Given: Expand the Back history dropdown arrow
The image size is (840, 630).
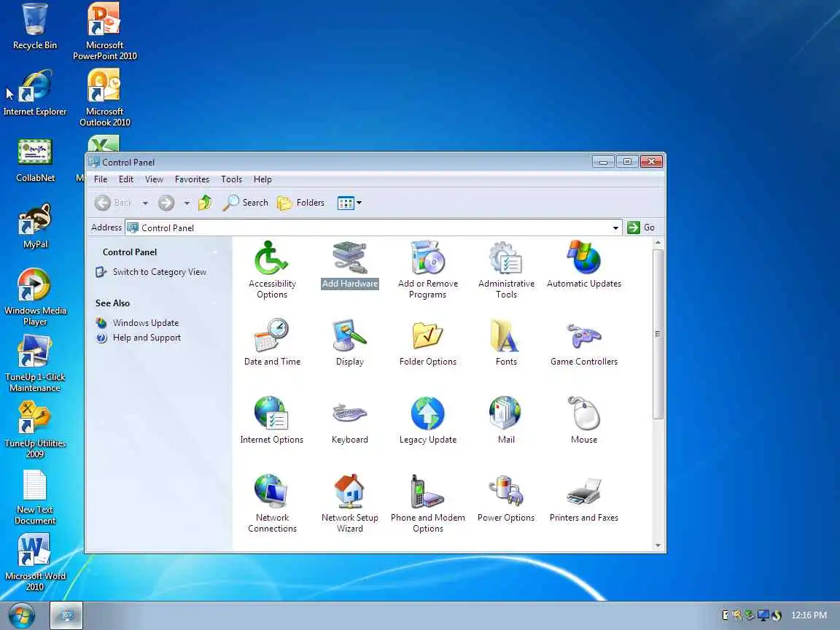Looking at the screenshot, I should [x=145, y=203].
